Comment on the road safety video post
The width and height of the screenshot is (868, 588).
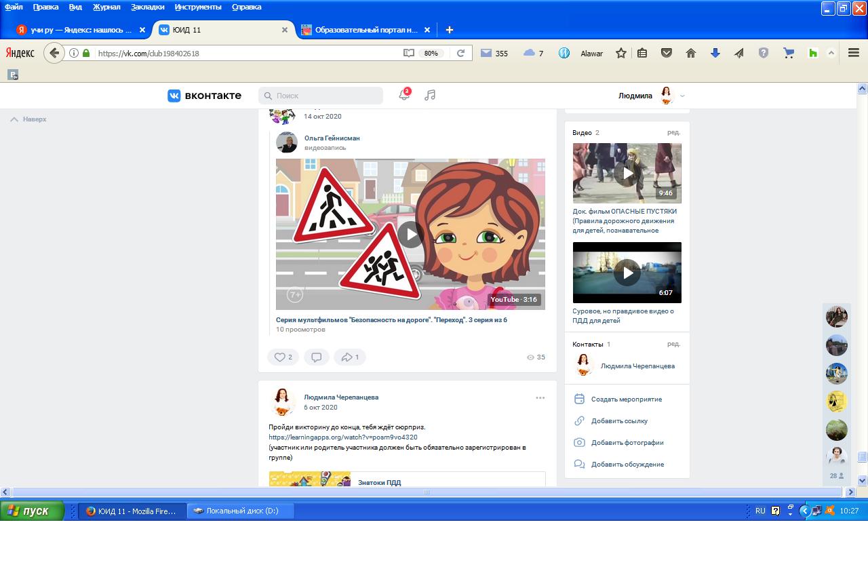tap(316, 357)
